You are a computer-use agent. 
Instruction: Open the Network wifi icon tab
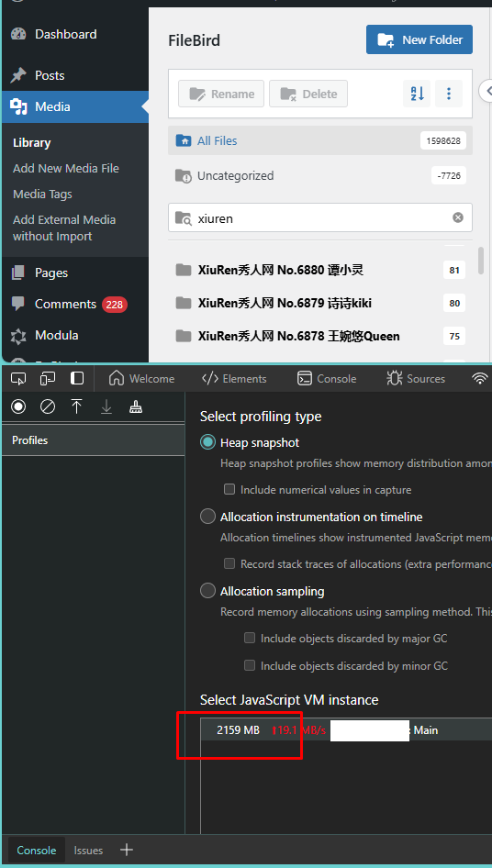click(480, 379)
